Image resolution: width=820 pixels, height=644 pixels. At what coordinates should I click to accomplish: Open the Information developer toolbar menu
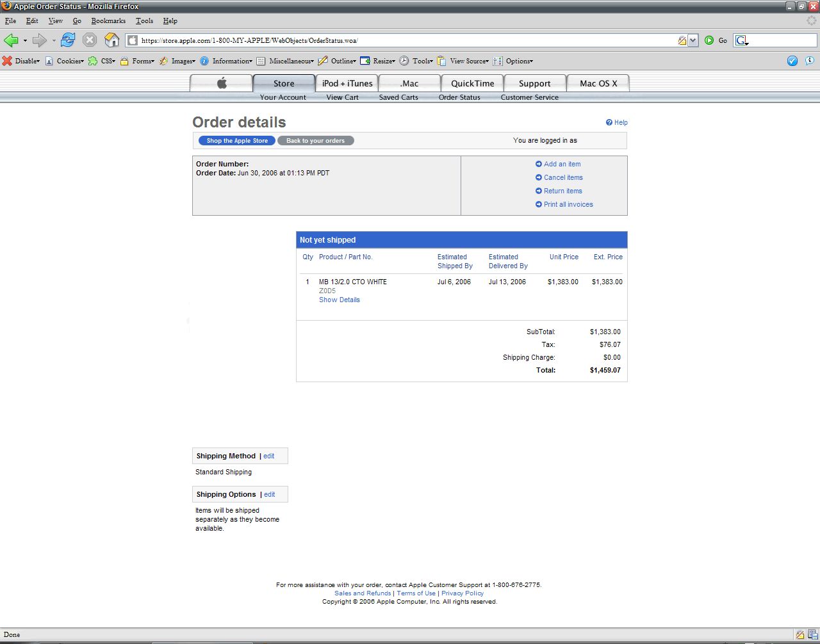click(226, 61)
